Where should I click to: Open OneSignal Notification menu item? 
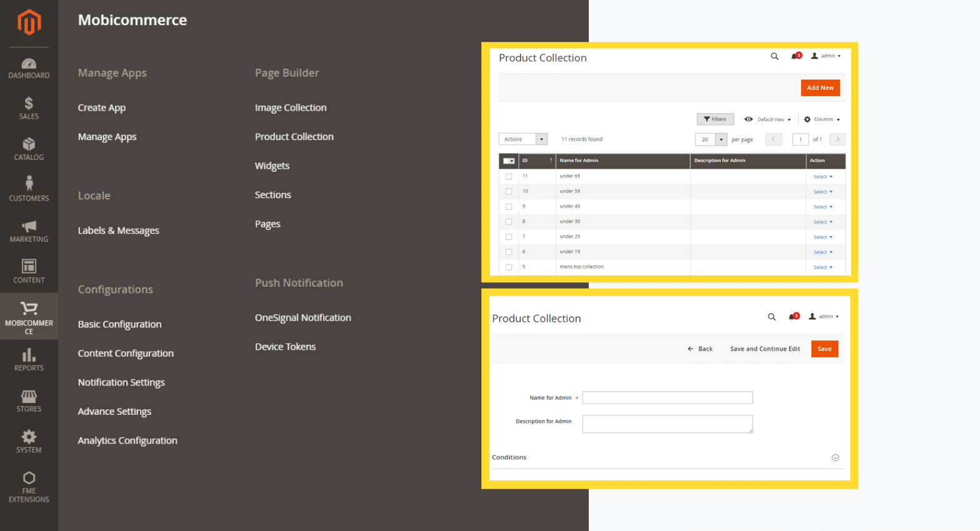[303, 318]
